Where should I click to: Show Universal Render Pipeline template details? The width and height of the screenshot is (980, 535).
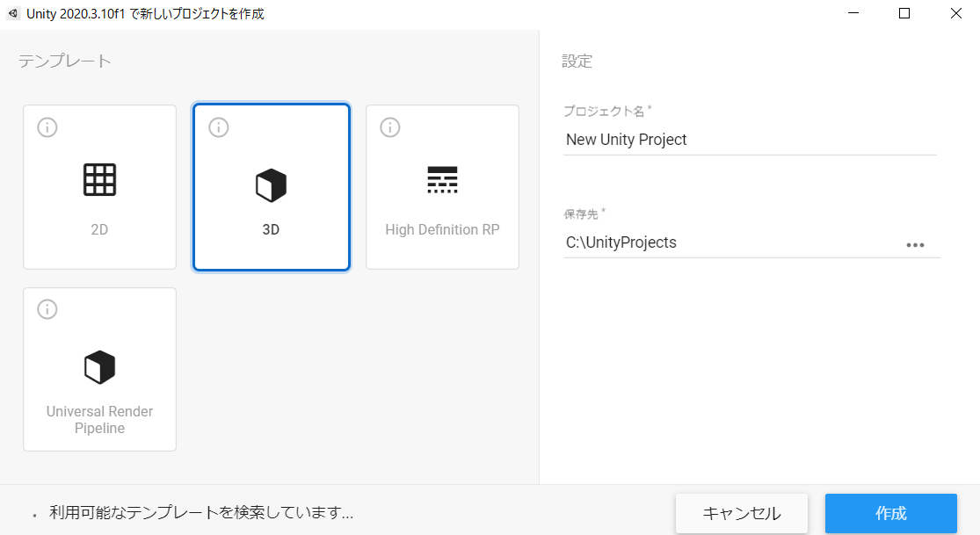pyautogui.click(x=47, y=309)
